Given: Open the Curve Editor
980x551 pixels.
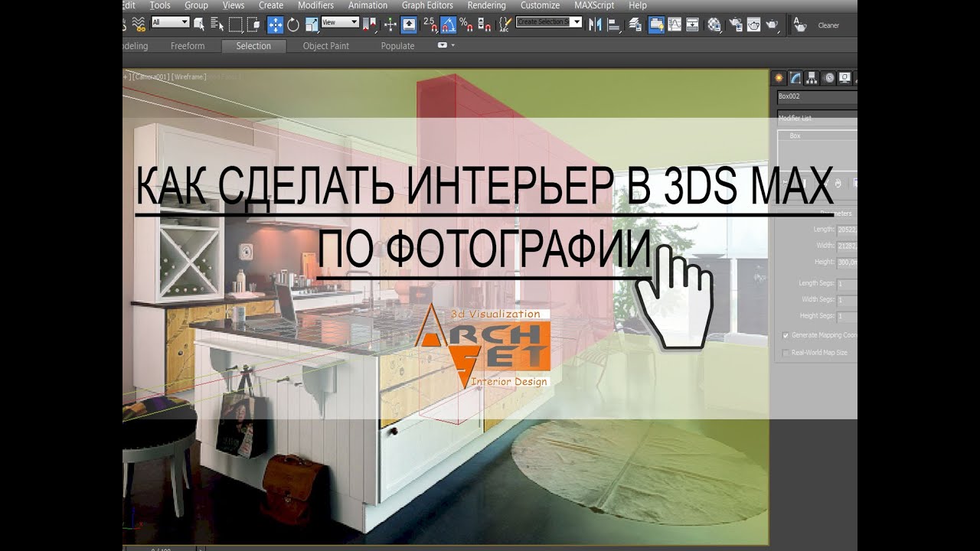Looking at the screenshot, I should pos(675,24).
